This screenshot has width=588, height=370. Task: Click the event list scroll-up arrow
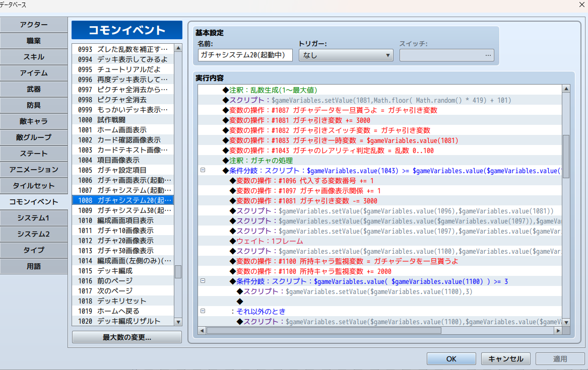click(178, 48)
